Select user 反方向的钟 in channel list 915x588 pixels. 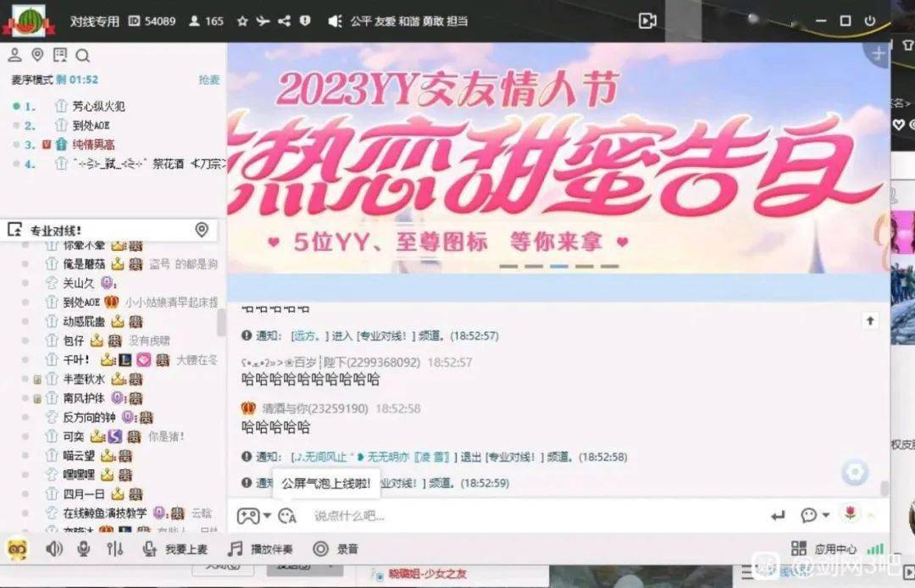89,417
